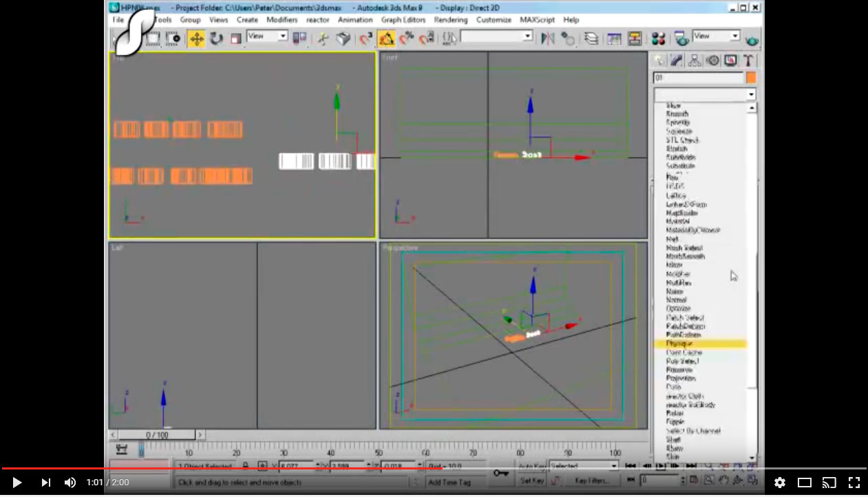Click the Set Key button
This screenshot has width=868, height=497.
click(532, 480)
